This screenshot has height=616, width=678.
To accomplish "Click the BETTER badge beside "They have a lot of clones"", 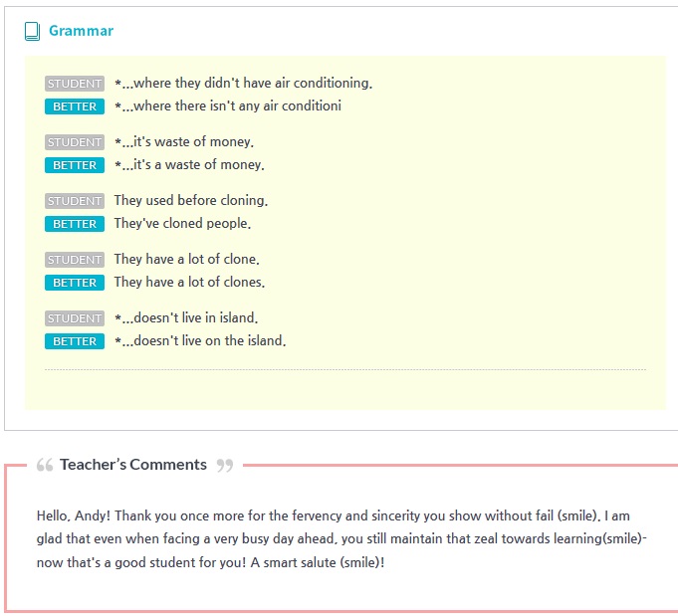I will tap(75, 283).
